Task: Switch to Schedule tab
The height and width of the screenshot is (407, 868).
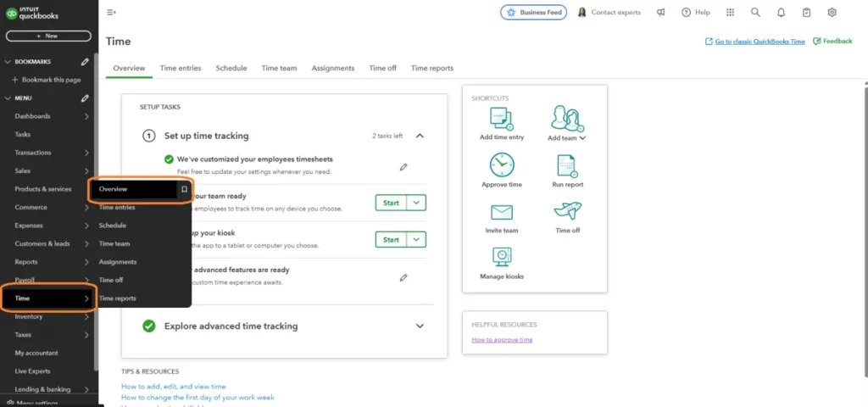Action: 231,68
